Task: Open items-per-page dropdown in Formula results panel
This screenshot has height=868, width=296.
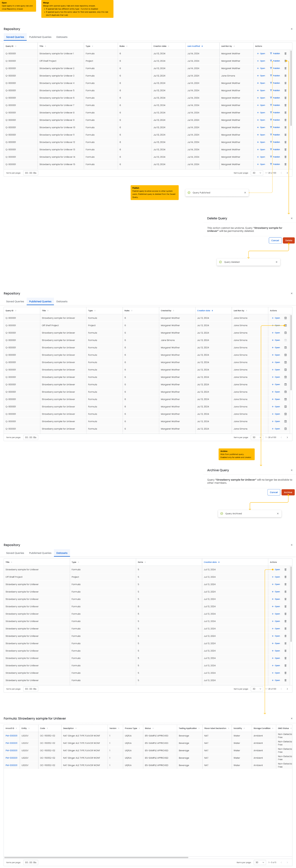Action: point(259,862)
